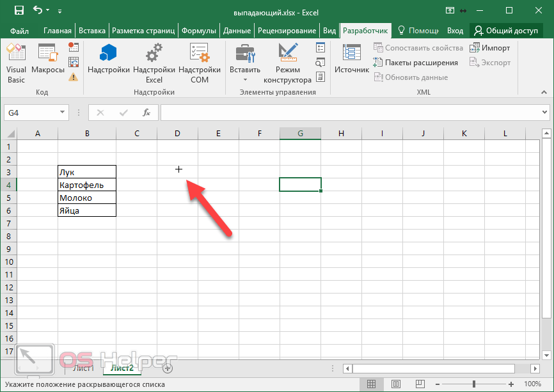Switch to Page Break Preview icon
554x392 pixels.
(420, 384)
